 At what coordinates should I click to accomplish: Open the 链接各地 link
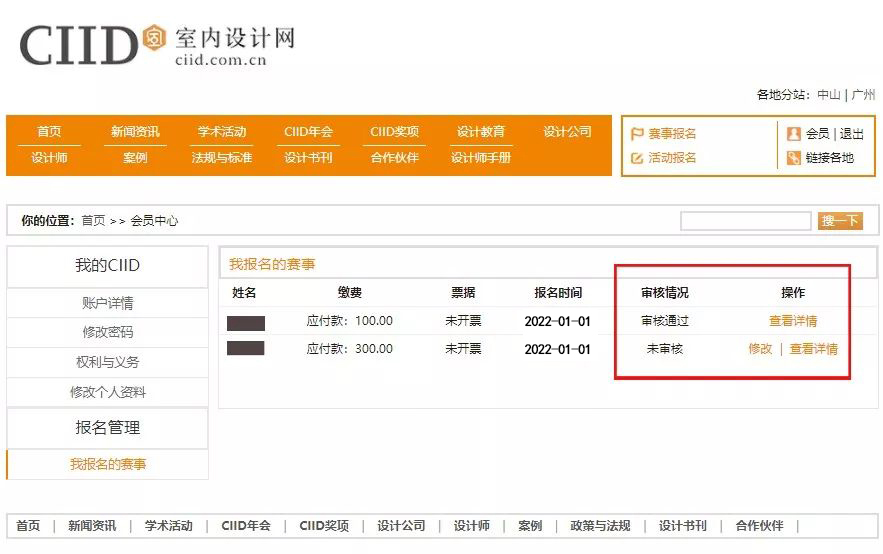830,158
